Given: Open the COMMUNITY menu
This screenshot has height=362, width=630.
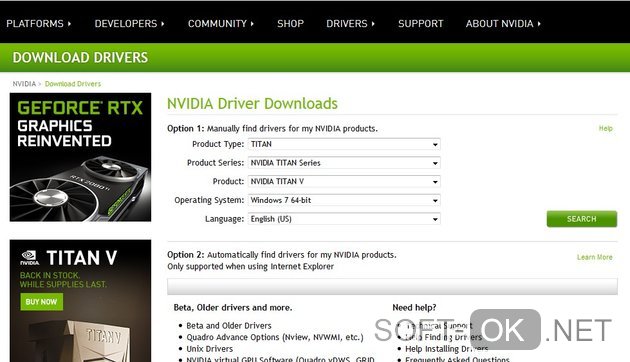Looking at the screenshot, I should tap(221, 24).
